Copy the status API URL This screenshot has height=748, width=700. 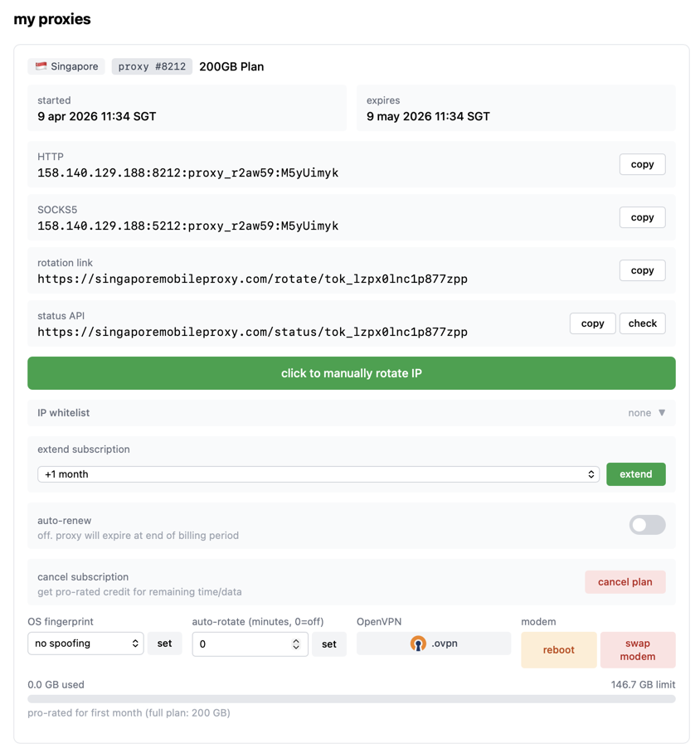[592, 323]
